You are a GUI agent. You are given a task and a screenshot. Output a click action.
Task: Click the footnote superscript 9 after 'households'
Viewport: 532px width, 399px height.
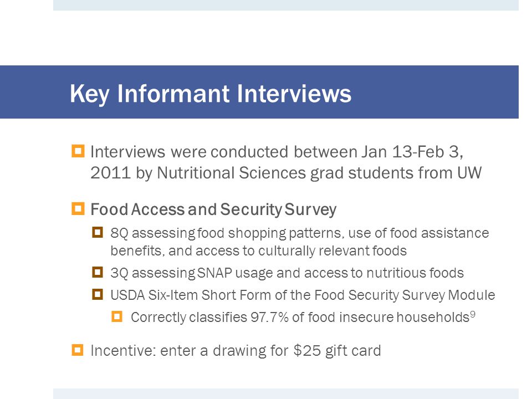tap(473, 314)
